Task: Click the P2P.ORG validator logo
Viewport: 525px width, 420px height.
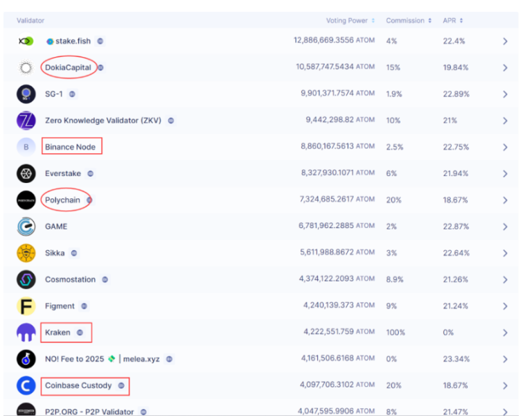Action: click(x=26, y=410)
